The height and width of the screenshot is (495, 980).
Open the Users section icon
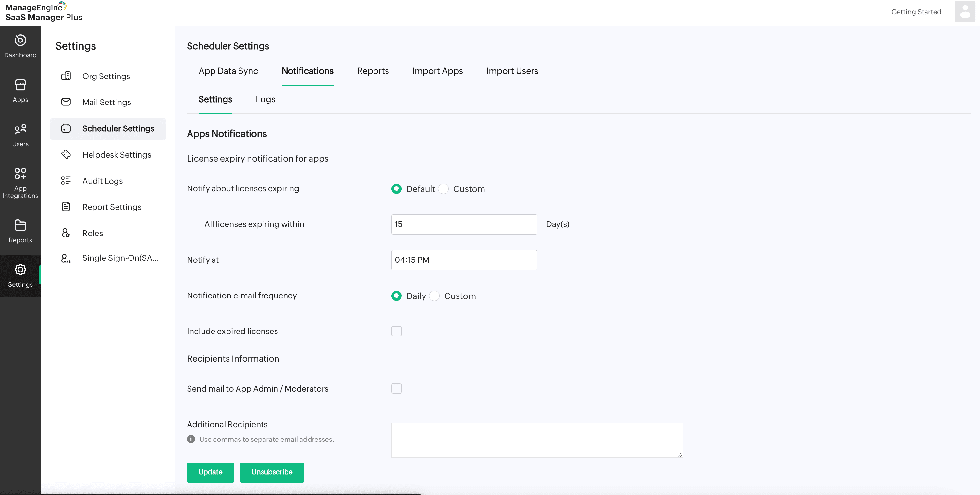tap(20, 129)
